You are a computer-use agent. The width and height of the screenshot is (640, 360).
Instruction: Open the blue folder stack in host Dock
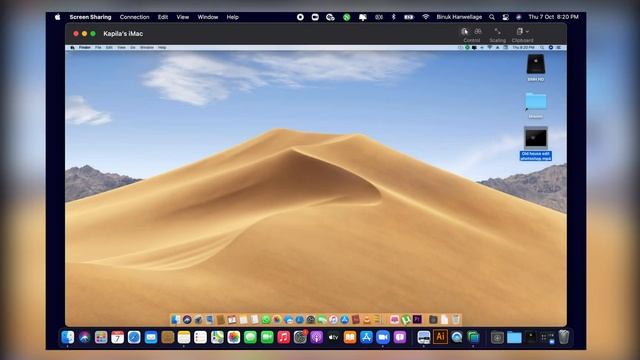(x=514, y=337)
